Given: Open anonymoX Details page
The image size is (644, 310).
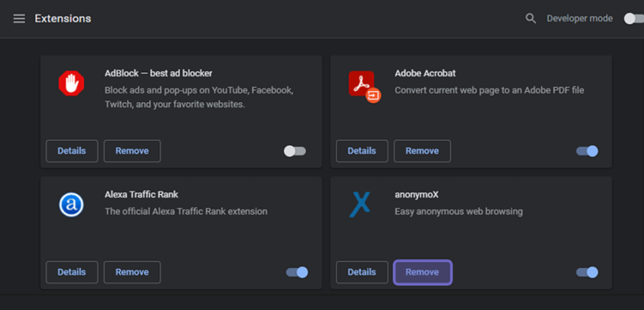Looking at the screenshot, I should 361,272.
